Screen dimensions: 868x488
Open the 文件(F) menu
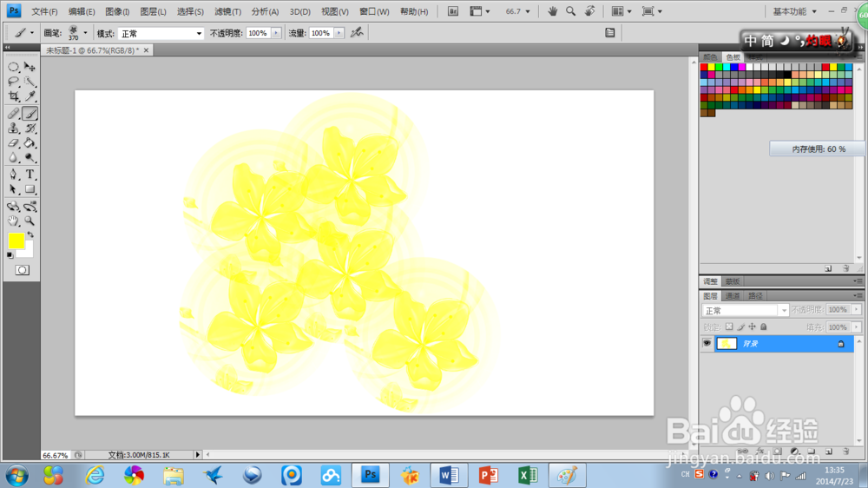(44, 11)
